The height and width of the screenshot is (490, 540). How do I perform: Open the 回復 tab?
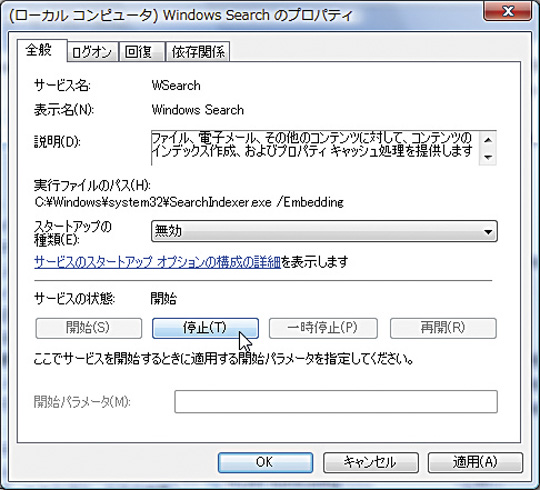click(x=142, y=53)
